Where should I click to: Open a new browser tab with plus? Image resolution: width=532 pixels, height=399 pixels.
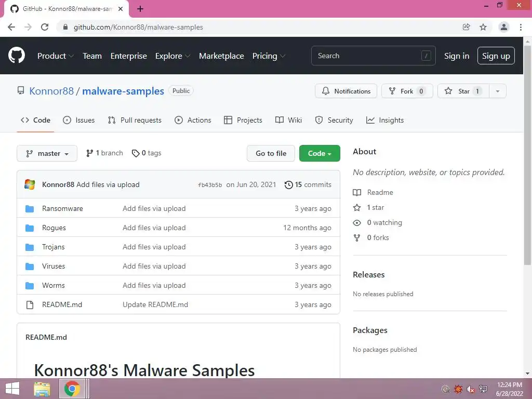tap(140, 9)
